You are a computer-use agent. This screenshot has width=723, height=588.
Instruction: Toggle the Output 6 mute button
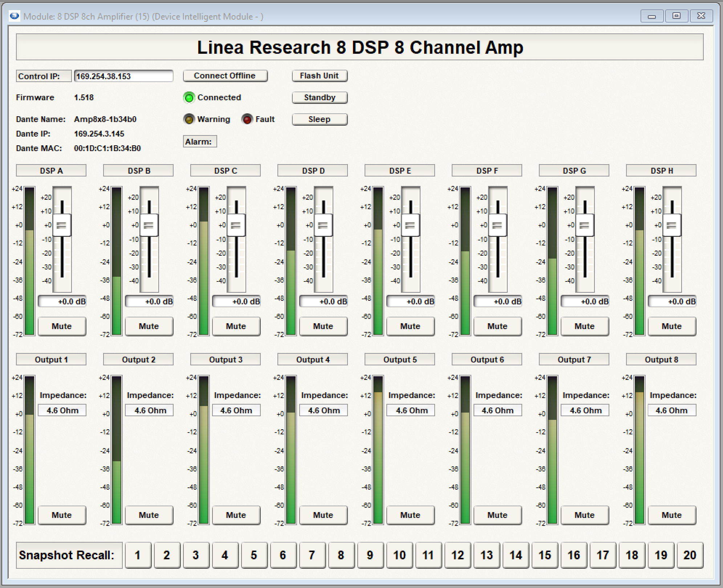tap(497, 515)
